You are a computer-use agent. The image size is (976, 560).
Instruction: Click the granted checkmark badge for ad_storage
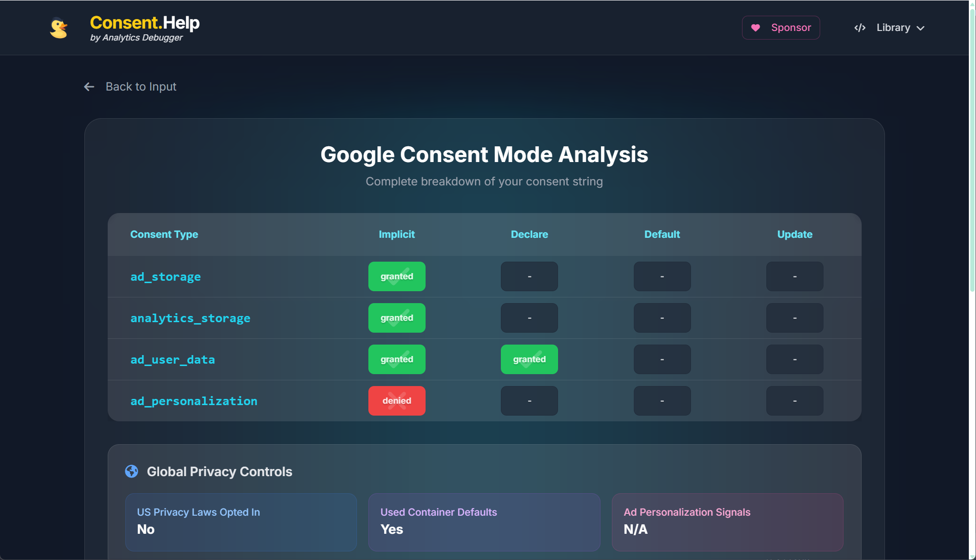[x=396, y=276]
